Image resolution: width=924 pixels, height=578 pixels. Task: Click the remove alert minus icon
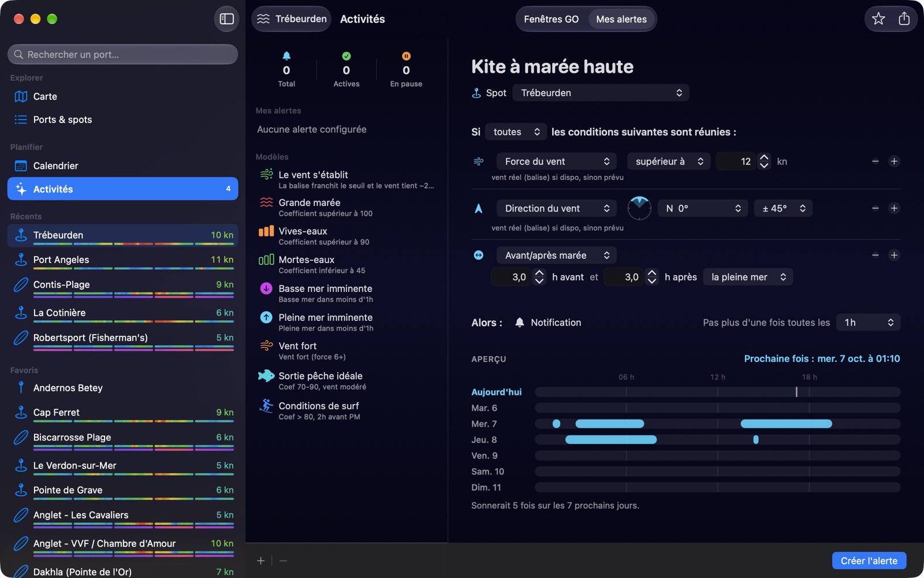pyautogui.click(x=283, y=561)
